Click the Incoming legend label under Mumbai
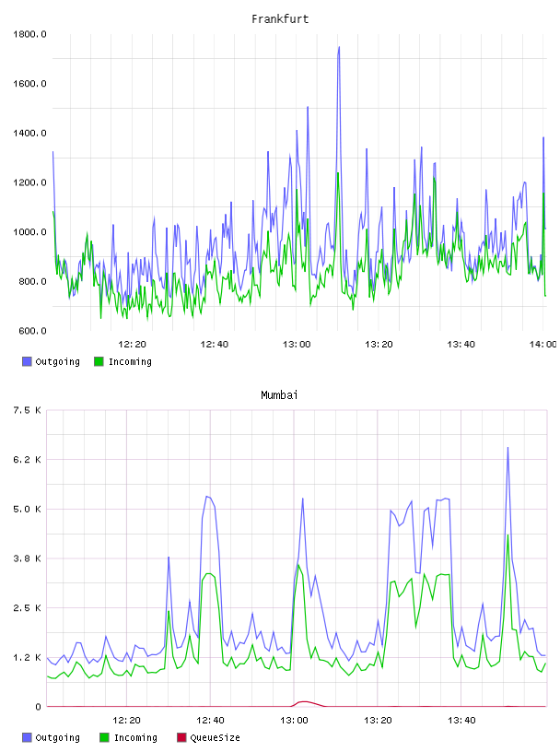560x752 pixels. click(135, 737)
